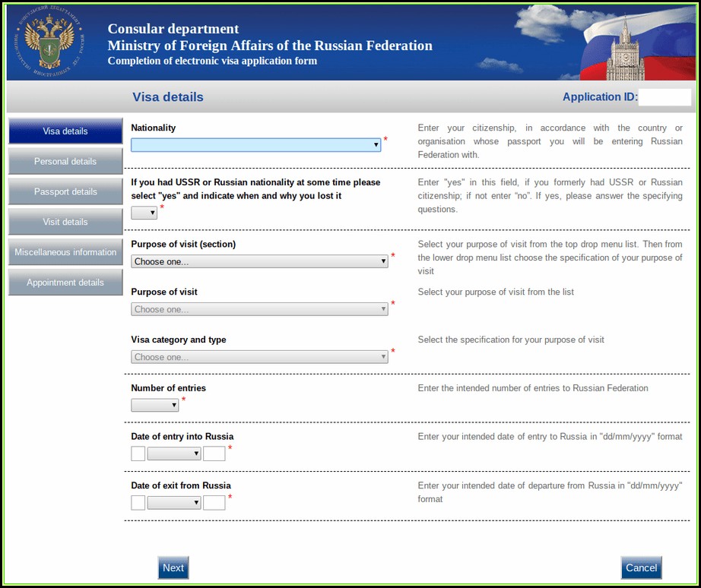701x588 pixels.
Task: Click year field of Date of entry into Russia
Action: [214, 454]
